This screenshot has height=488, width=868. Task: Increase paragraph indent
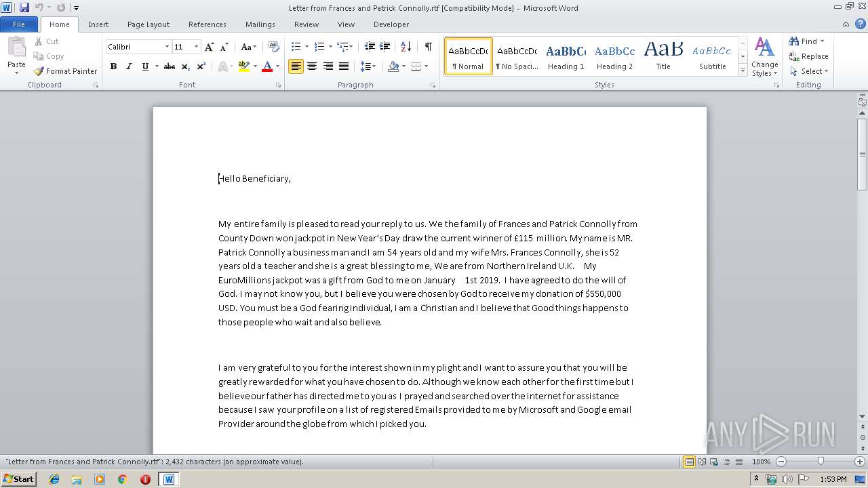tap(384, 47)
